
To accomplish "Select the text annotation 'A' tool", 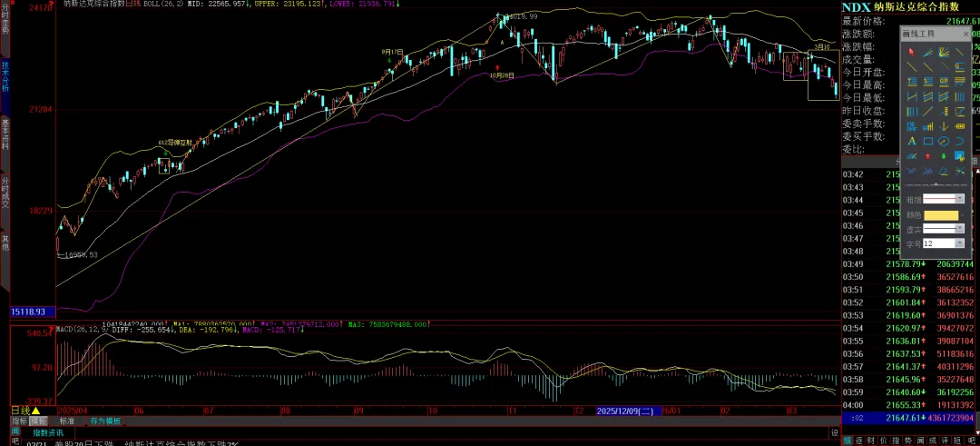I will (x=912, y=140).
